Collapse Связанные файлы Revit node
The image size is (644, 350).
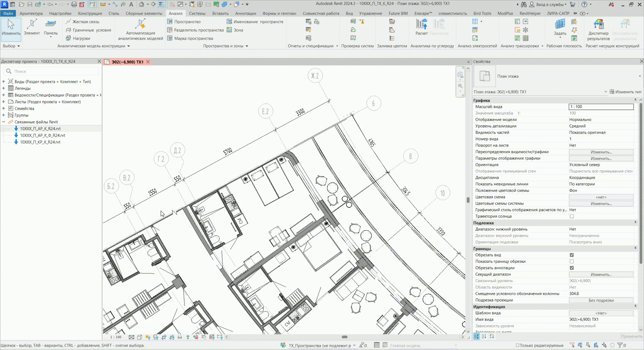coord(4,122)
